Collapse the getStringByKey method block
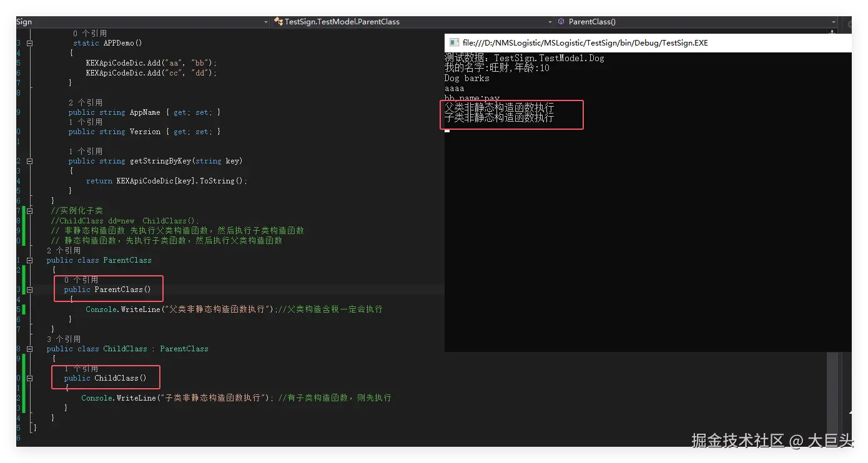 pyautogui.click(x=29, y=161)
